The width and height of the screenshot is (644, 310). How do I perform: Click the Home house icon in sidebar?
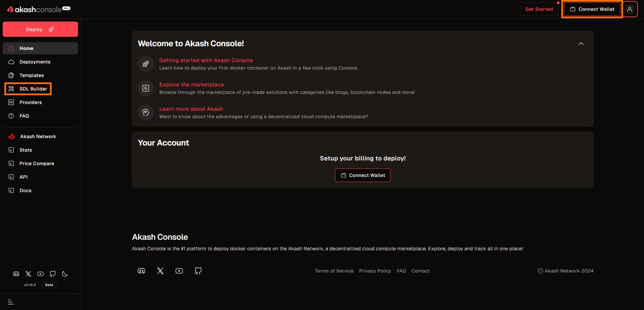pos(11,48)
